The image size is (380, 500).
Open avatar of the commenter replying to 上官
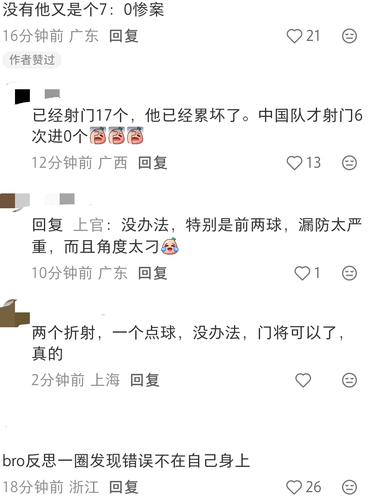tap(15, 202)
